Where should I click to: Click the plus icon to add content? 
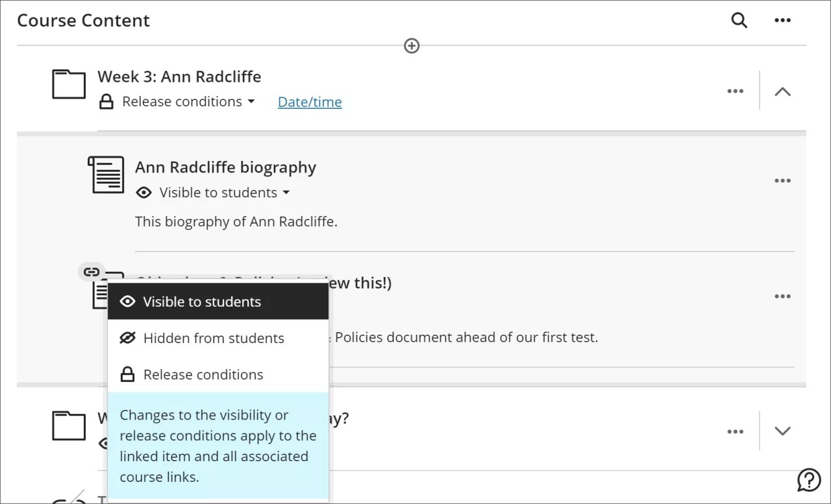(411, 45)
